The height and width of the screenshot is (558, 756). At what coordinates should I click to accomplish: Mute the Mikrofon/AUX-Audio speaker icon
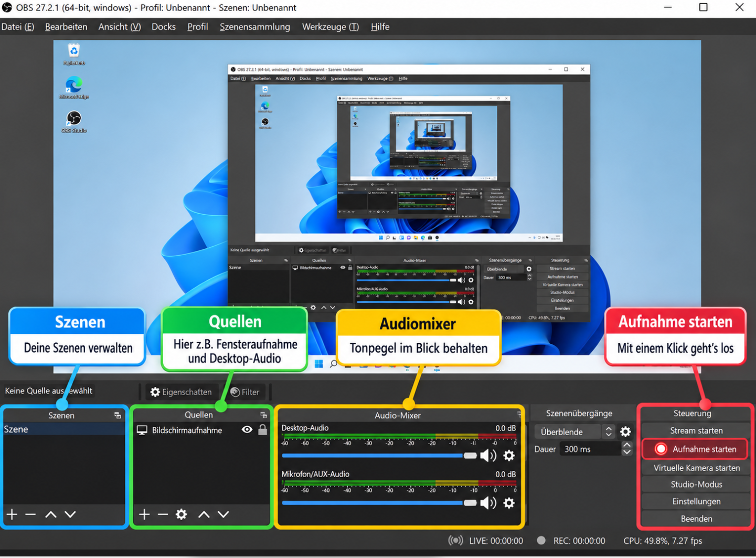(488, 503)
